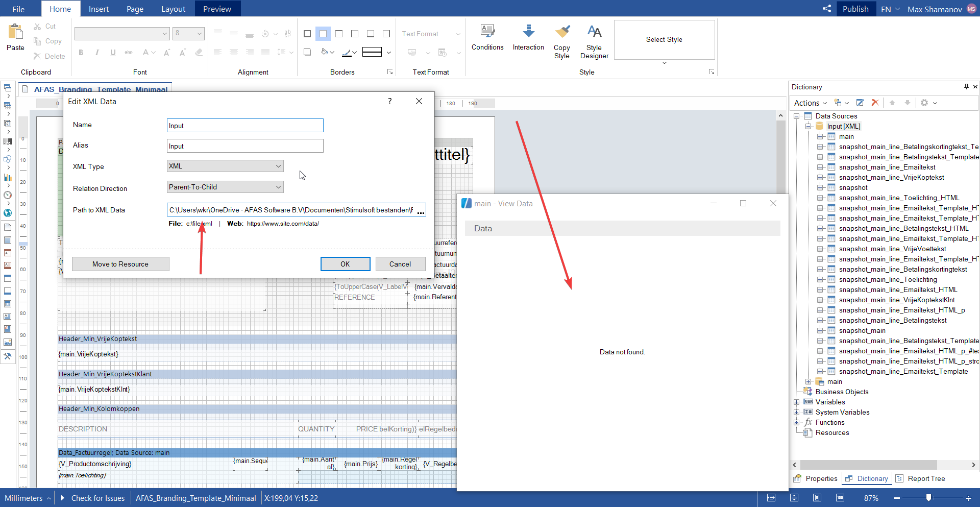The image size is (980, 507).
Task: Toggle the Right border button
Action: tap(386, 34)
